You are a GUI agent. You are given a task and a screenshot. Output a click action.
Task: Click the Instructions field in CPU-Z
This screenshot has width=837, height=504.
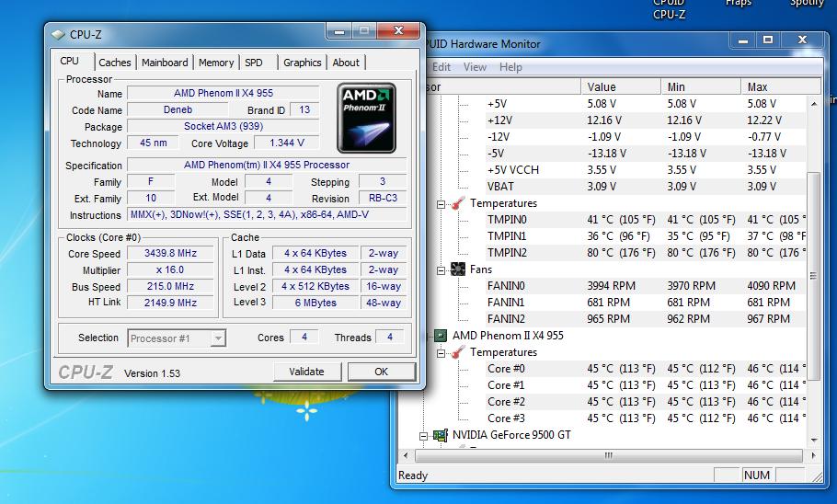pos(267,214)
